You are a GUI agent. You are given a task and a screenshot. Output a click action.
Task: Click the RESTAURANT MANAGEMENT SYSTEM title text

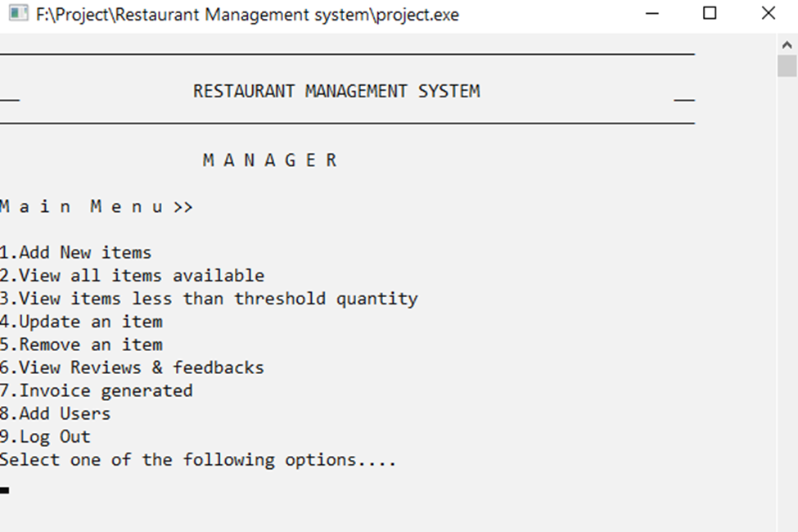coord(337,91)
